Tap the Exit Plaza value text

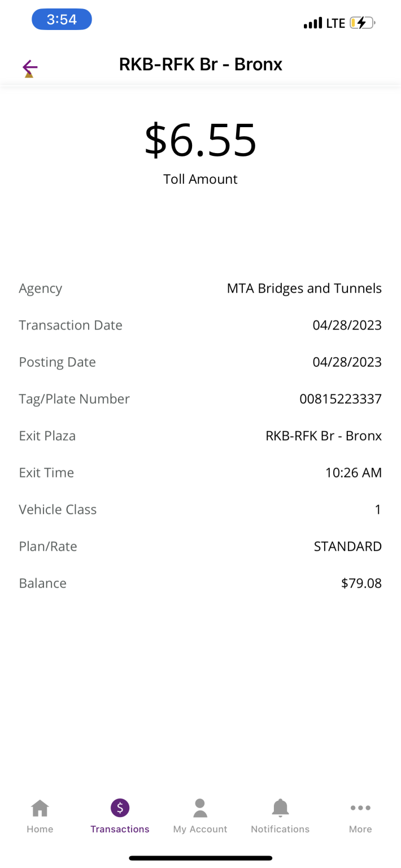323,436
